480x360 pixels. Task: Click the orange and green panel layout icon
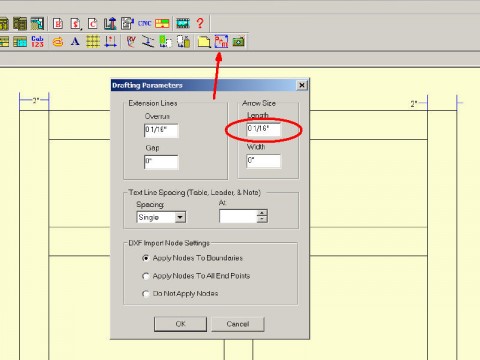(x=162, y=23)
